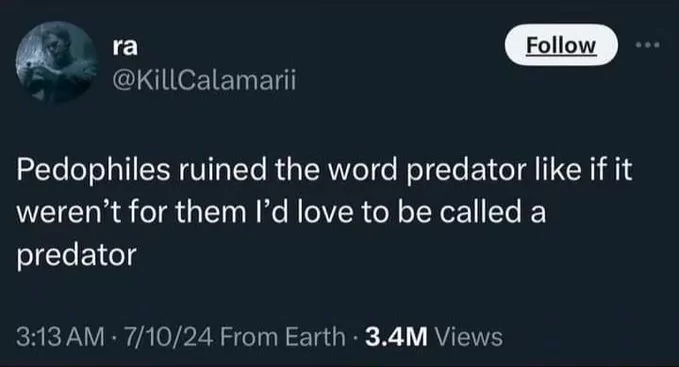View the 3.4M view count number
This screenshot has width=679, height=367.
coord(396,337)
